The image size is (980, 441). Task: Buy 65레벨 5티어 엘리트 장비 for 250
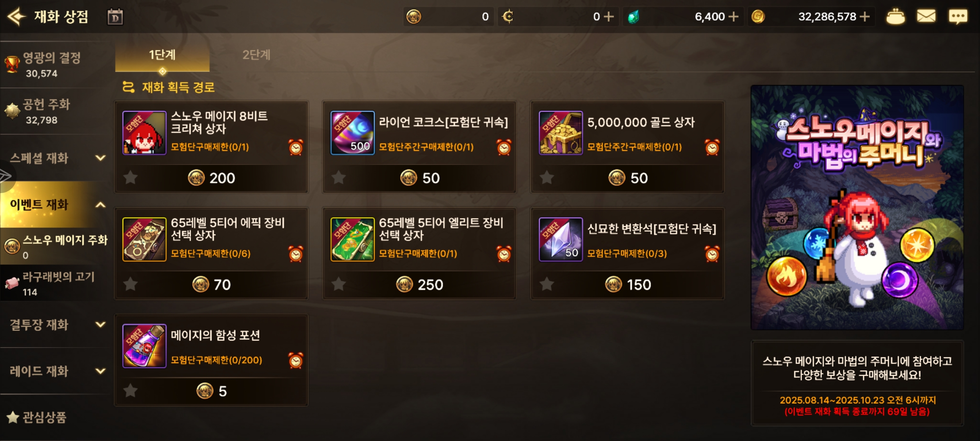tap(419, 284)
